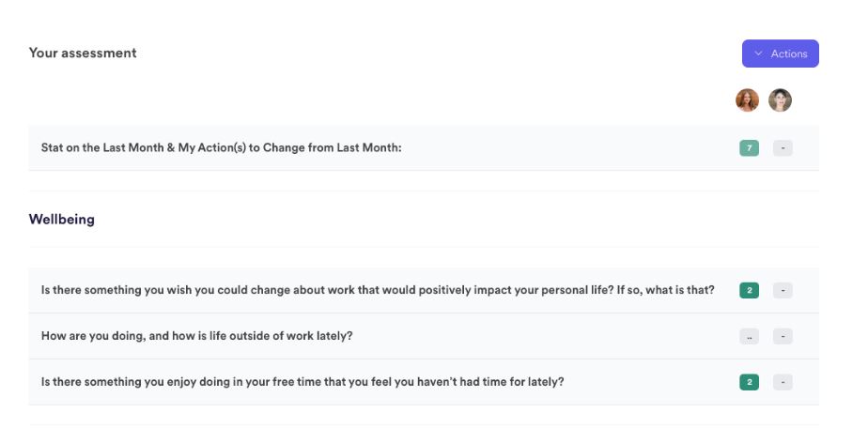Open question about changing work for personal life
The image size is (868, 428).
[424, 290]
